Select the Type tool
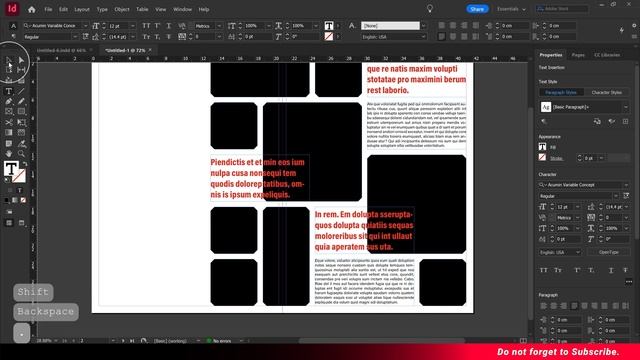 pyautogui.click(x=9, y=91)
